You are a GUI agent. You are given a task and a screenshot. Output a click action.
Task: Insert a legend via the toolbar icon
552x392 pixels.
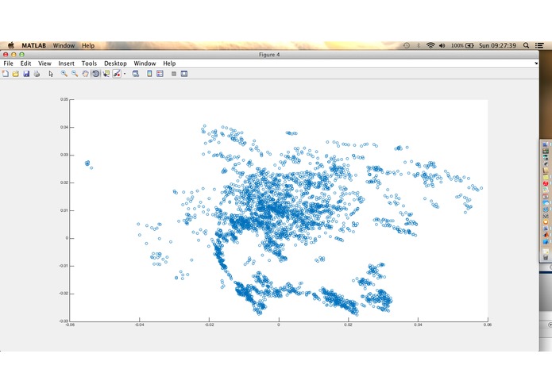(x=160, y=74)
